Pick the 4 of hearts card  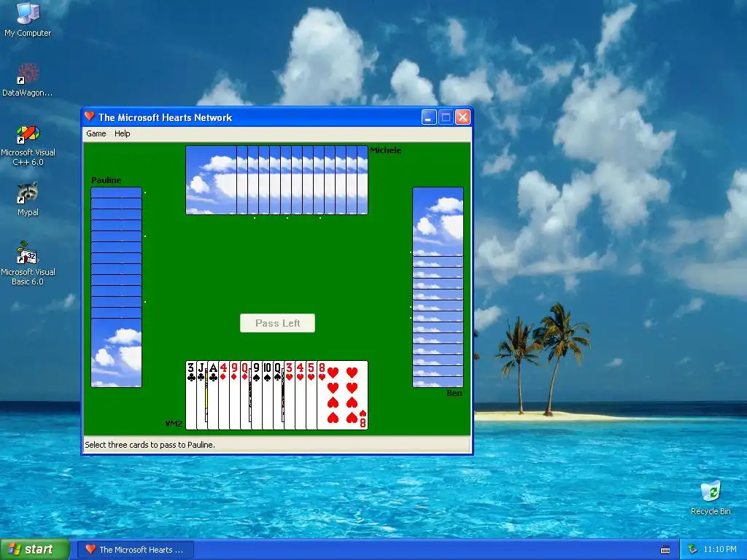(301, 395)
